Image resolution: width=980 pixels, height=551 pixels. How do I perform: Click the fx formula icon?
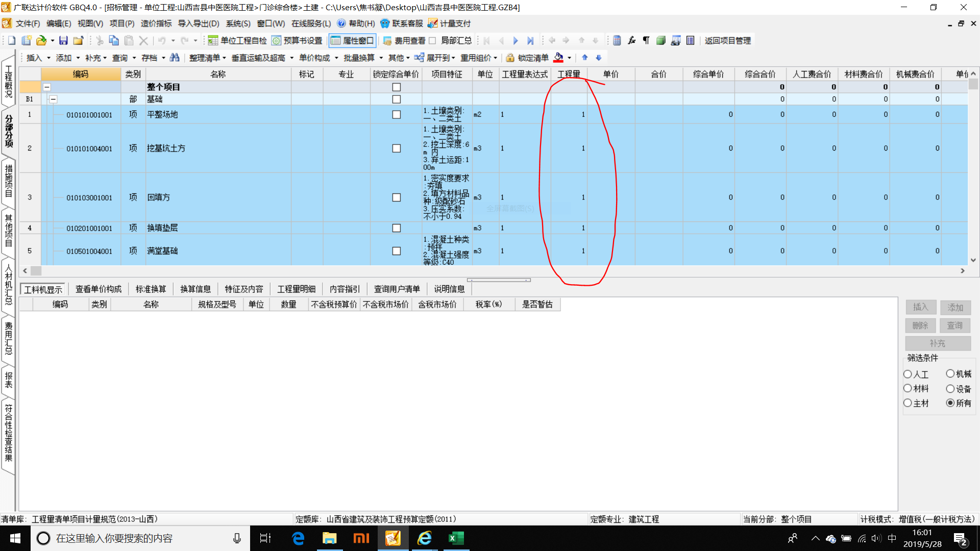pyautogui.click(x=631, y=40)
